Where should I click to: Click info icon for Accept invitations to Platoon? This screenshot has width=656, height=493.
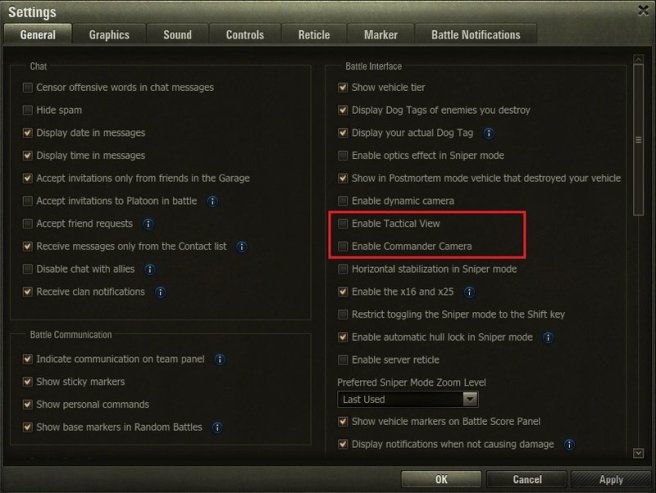pos(213,201)
